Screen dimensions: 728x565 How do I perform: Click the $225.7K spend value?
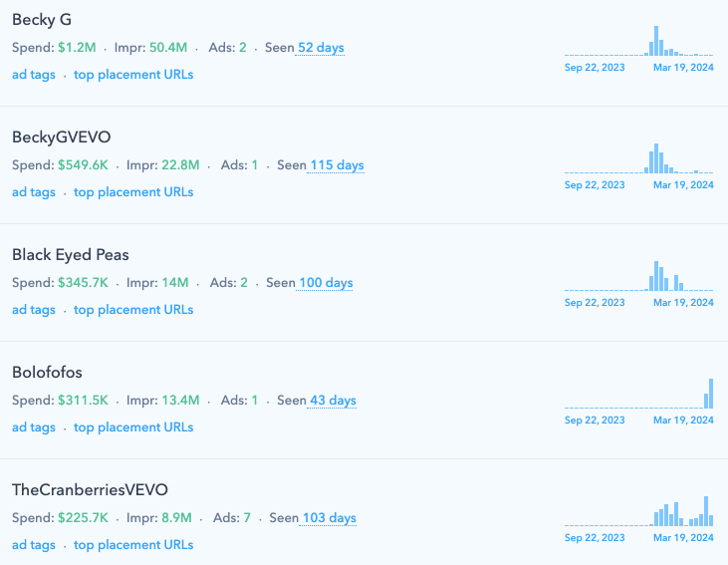(83, 518)
